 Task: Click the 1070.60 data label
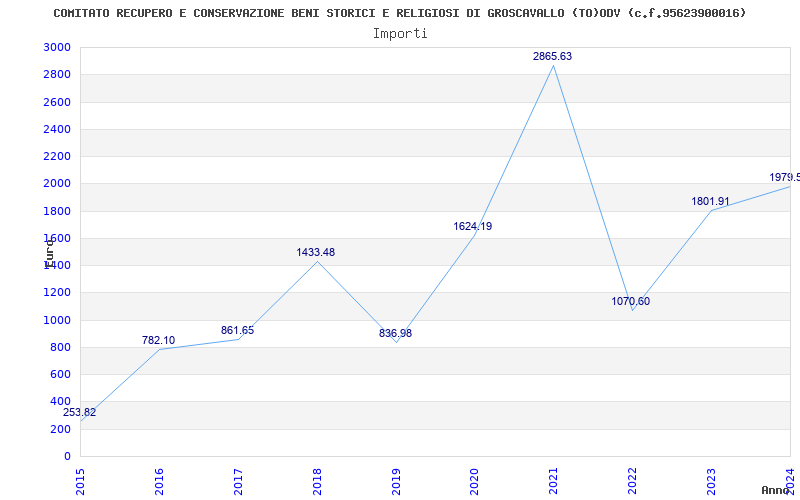pos(631,302)
